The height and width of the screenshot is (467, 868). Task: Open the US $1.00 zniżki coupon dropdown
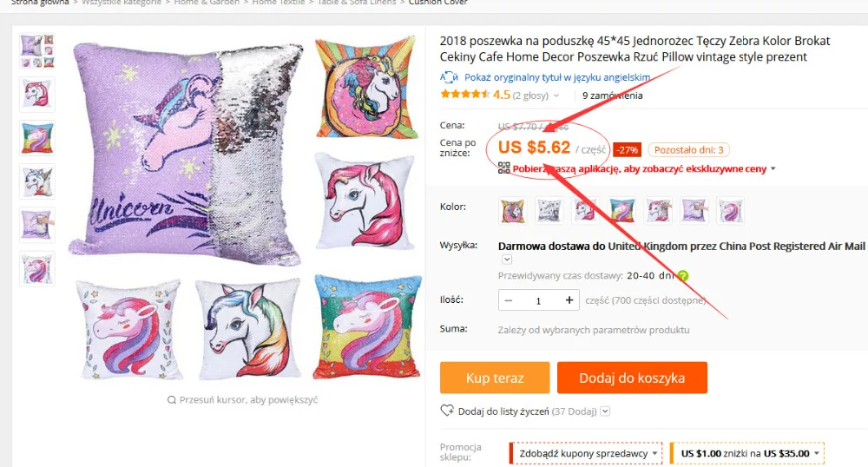pos(747,453)
